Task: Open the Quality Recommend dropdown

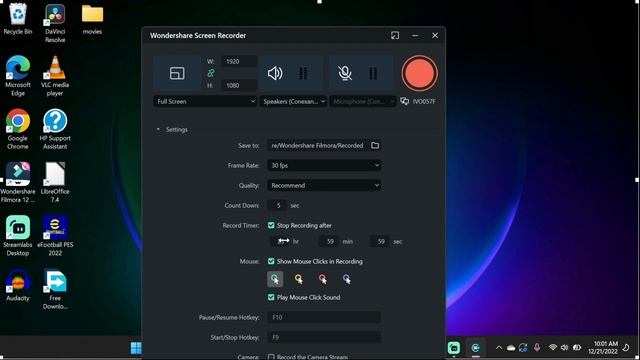Action: [x=324, y=185]
